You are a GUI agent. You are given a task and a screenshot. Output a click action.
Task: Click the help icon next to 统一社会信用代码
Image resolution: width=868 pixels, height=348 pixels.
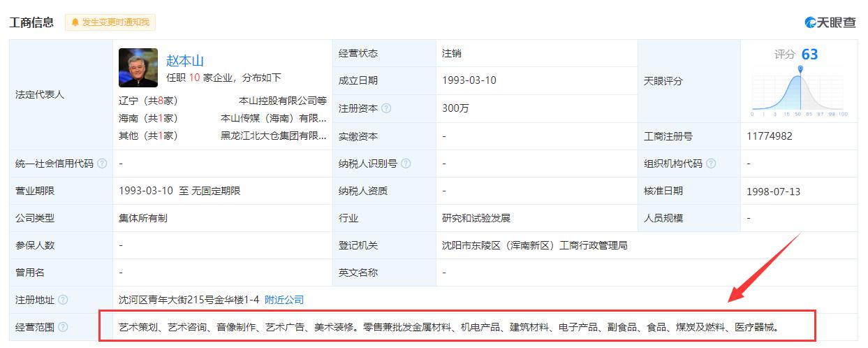[103, 164]
